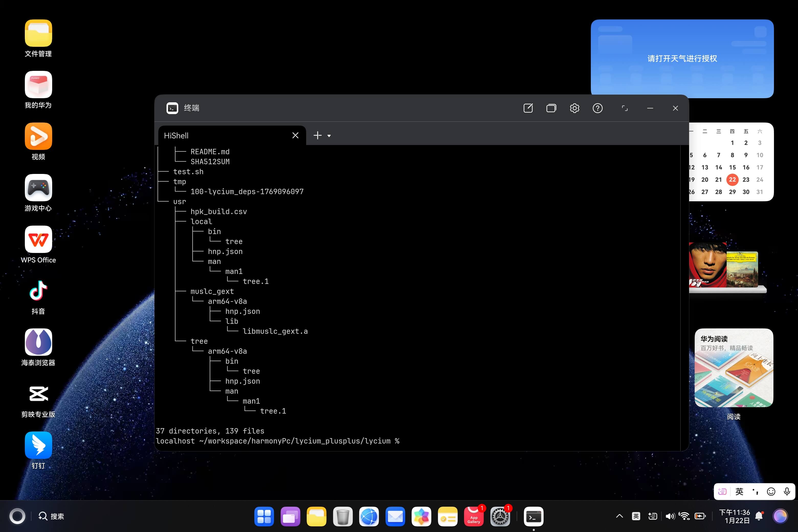Open the new tab dropdown arrow
The height and width of the screenshot is (532, 798).
tap(329, 136)
